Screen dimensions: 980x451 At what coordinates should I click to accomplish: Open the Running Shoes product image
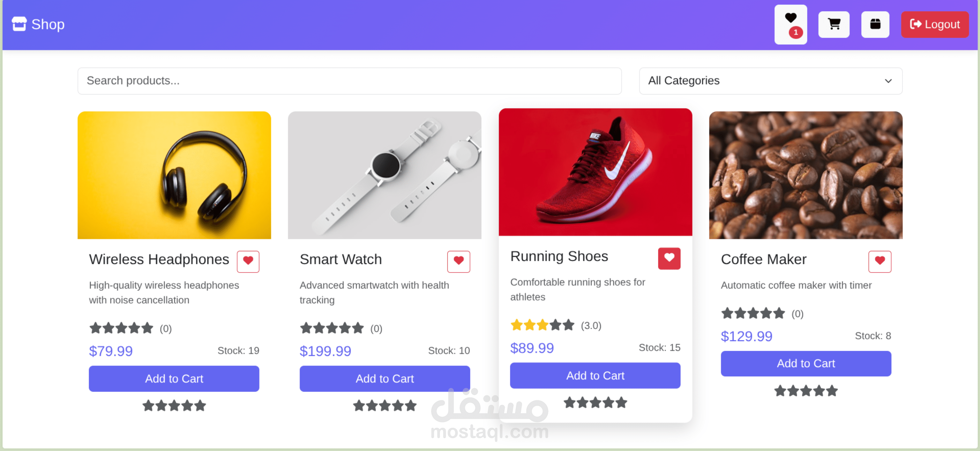(595, 172)
